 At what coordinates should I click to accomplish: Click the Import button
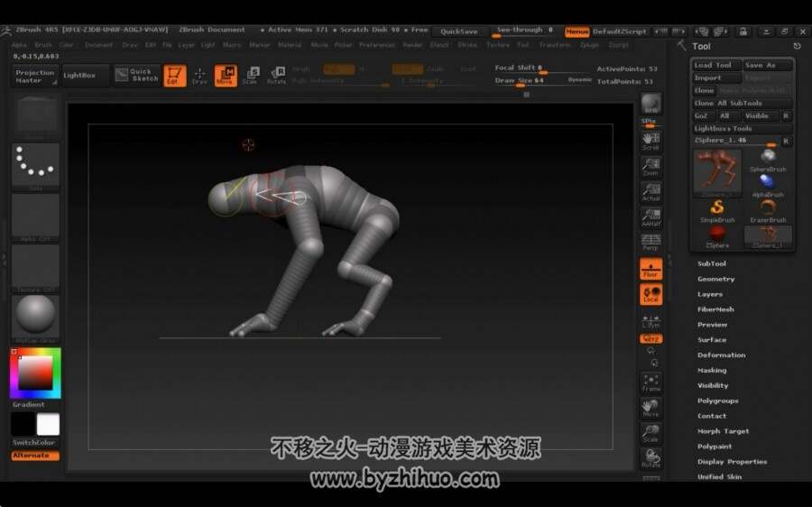tap(716, 78)
